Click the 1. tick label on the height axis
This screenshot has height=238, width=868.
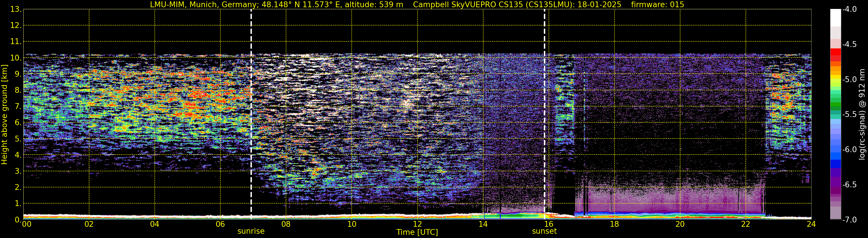(x=18, y=204)
